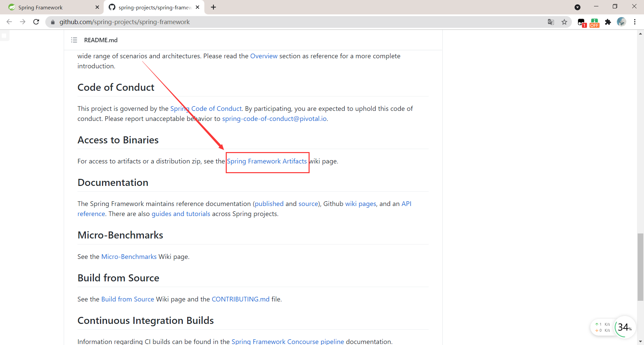This screenshot has height=345, width=644.
Task: Click the browser forward arrow
Action: [22, 22]
